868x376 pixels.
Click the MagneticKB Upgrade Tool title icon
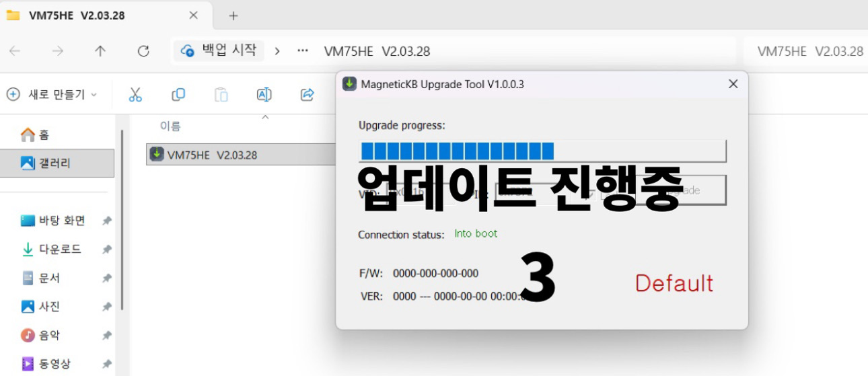click(349, 84)
